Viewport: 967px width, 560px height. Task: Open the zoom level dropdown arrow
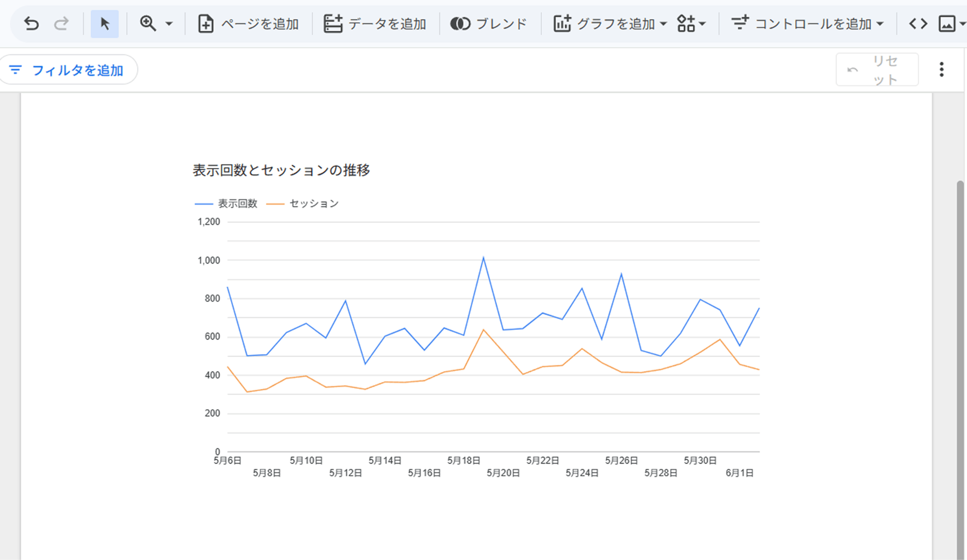pyautogui.click(x=169, y=24)
